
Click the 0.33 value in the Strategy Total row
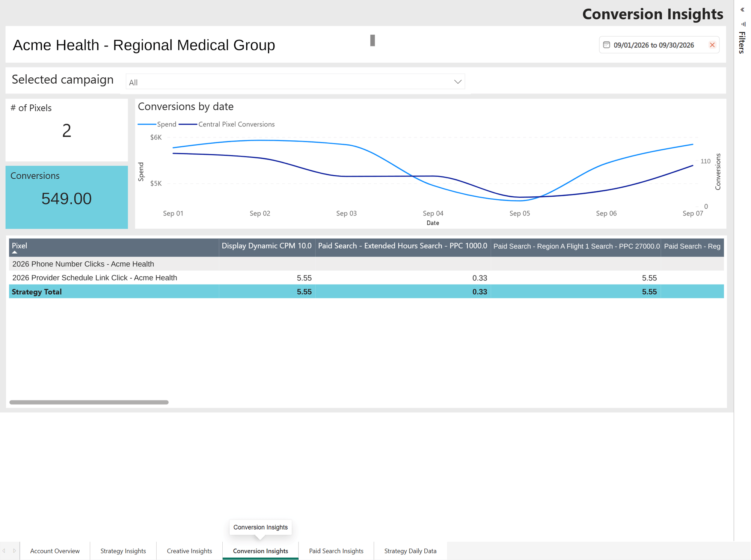(480, 292)
